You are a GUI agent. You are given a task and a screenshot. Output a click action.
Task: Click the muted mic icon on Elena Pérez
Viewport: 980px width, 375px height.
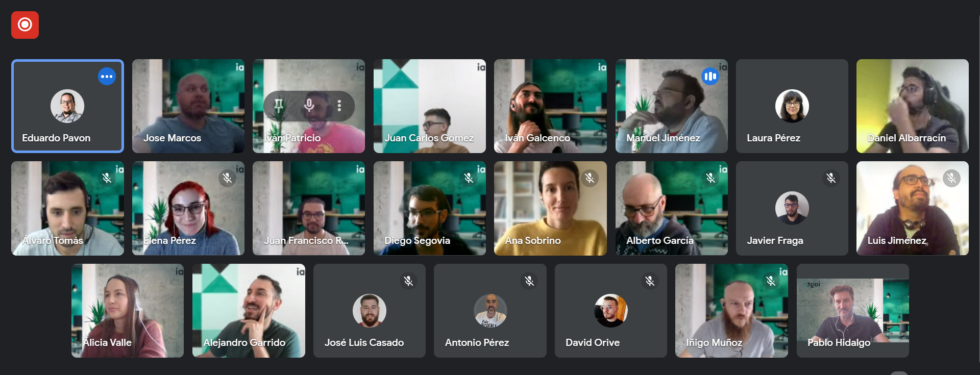coord(228,178)
